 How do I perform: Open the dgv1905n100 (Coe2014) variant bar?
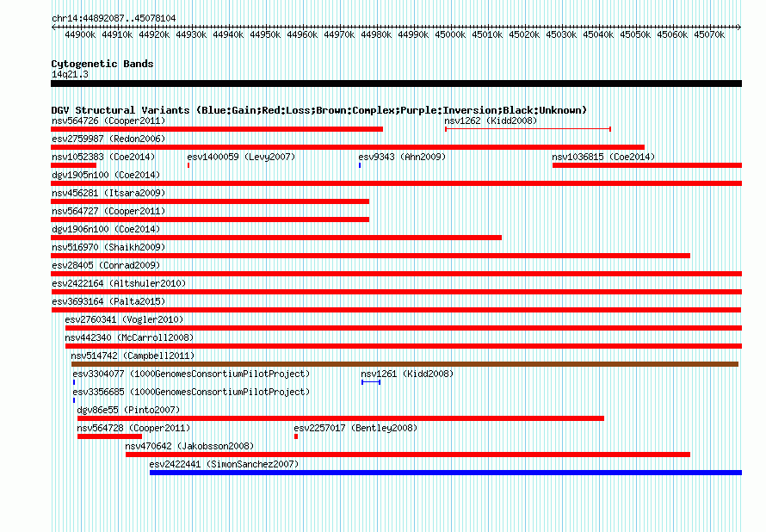click(396, 183)
